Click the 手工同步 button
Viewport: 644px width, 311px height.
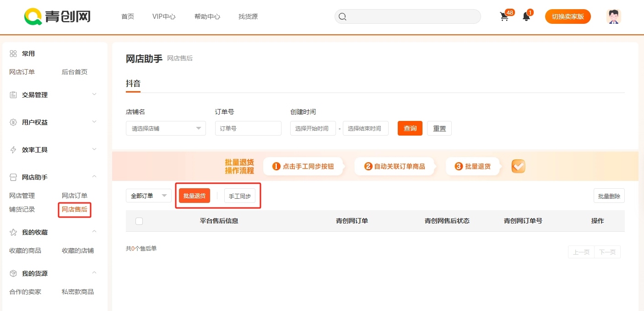(240, 196)
